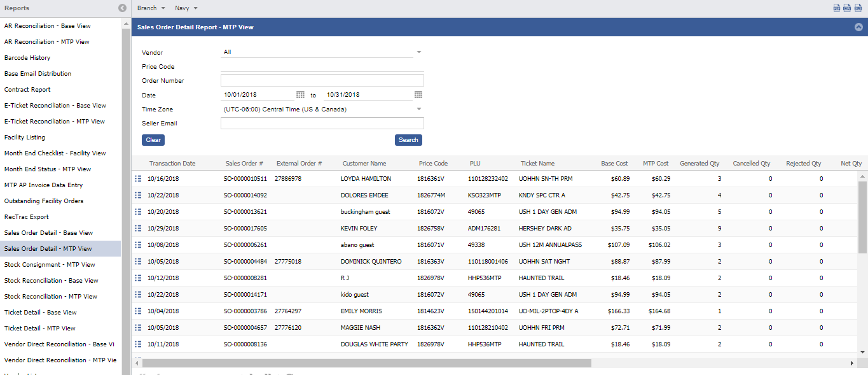
Task: Open the Navy dropdown menu
Action: [x=186, y=8]
